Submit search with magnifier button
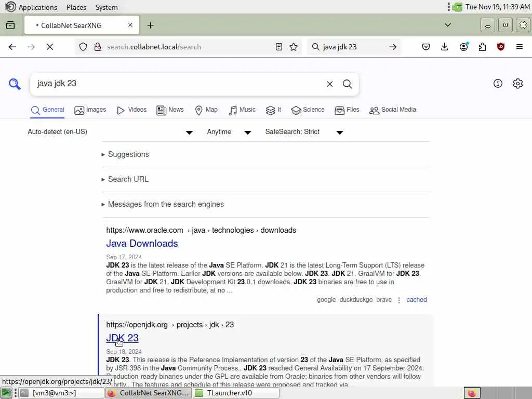 click(347, 84)
